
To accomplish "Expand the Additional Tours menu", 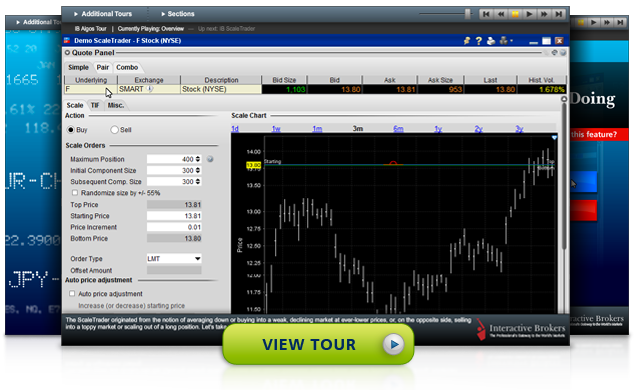I will 103,14.
